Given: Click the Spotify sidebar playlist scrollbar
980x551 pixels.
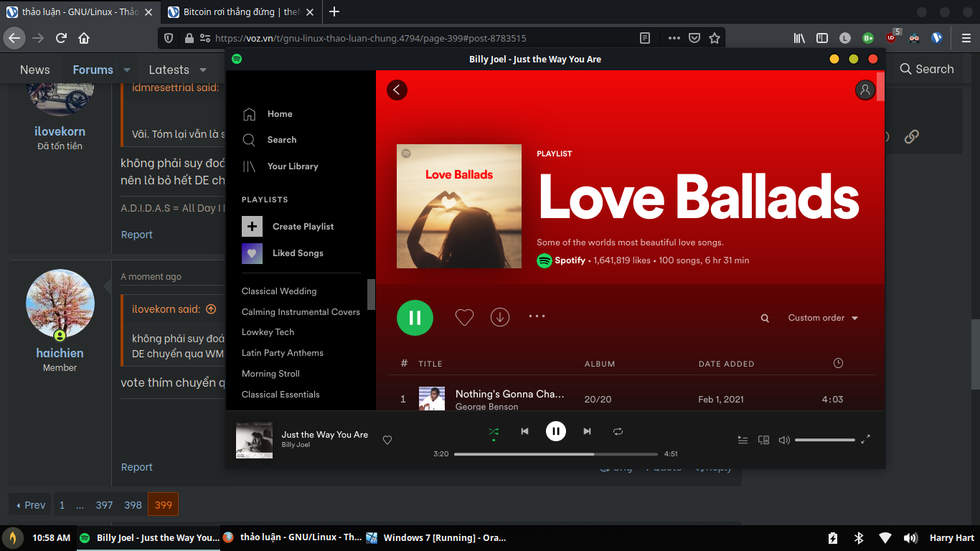Looking at the screenshot, I should 372,294.
